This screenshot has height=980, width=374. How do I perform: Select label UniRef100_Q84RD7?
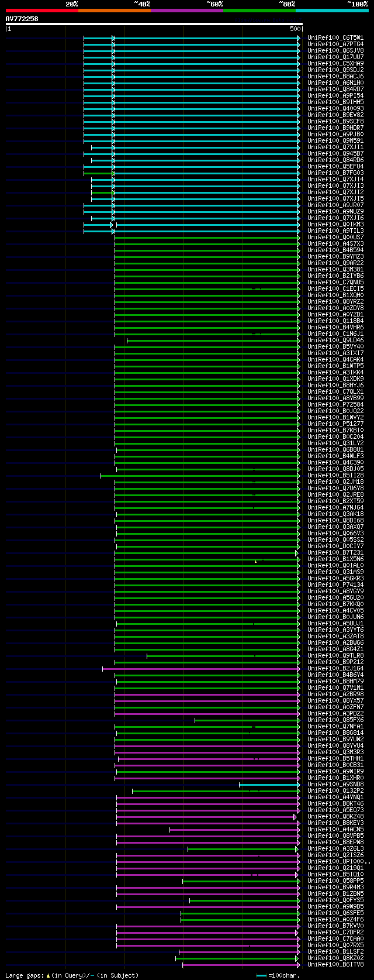coord(335,89)
